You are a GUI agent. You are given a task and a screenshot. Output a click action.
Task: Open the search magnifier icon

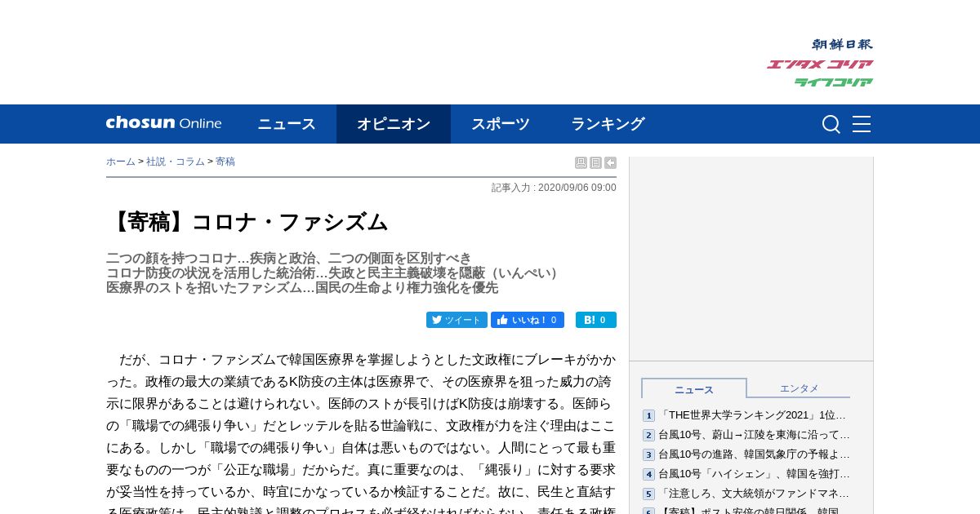[x=831, y=124]
